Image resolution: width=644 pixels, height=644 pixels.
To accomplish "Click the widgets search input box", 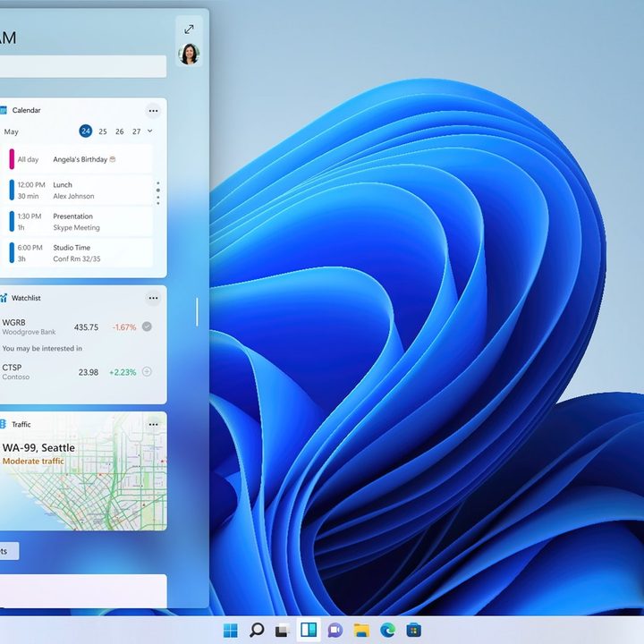I will [82, 66].
